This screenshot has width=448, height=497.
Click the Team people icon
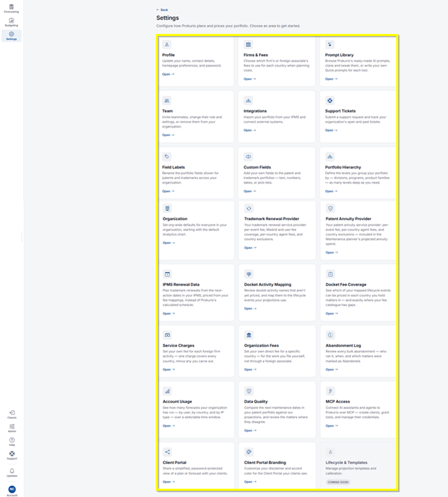pyautogui.click(x=167, y=101)
